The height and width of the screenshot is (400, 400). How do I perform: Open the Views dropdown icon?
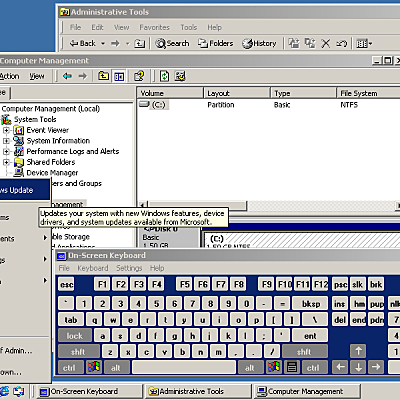click(364, 43)
